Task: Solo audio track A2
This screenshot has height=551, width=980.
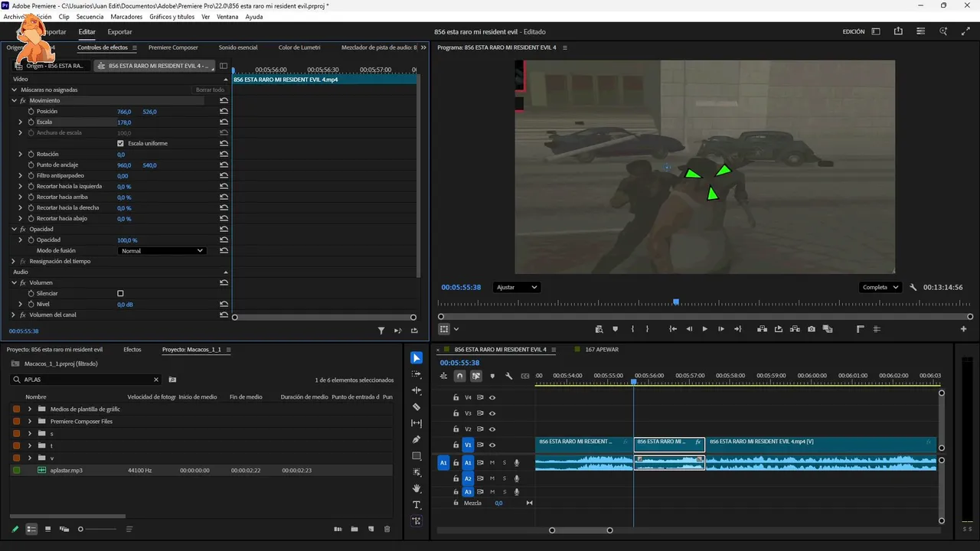Action: click(505, 478)
